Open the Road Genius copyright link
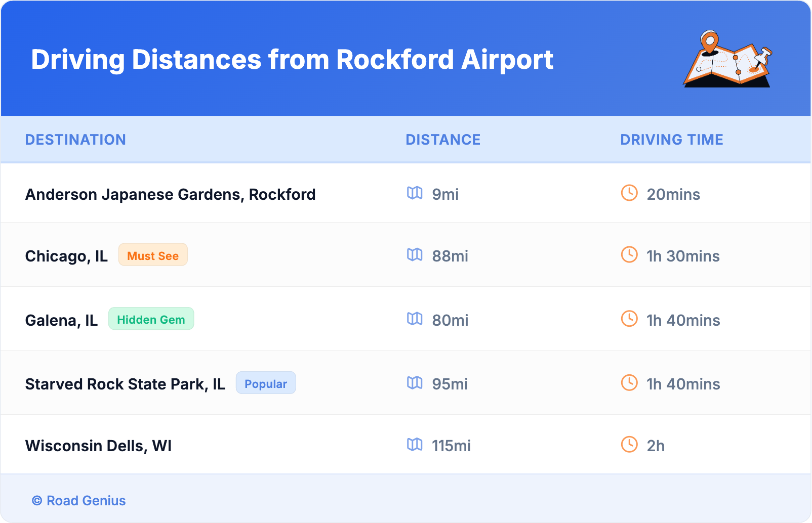Viewport: 812px width, 523px height. 79,501
